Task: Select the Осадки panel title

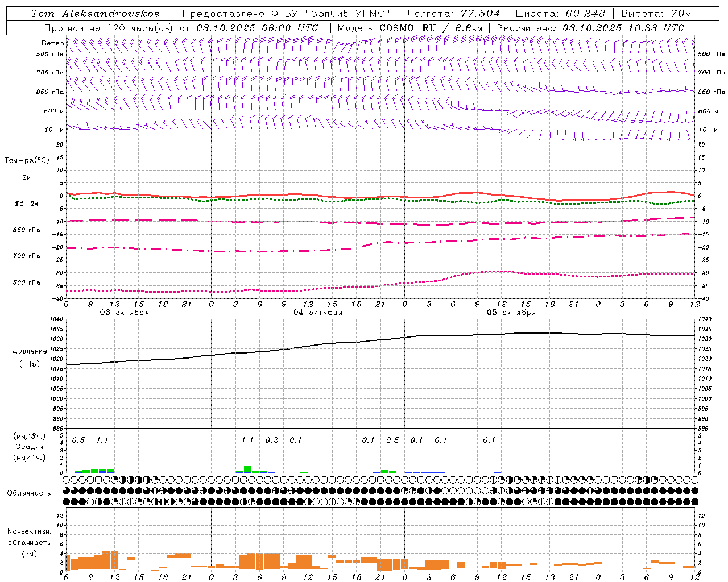Action: 28,447
